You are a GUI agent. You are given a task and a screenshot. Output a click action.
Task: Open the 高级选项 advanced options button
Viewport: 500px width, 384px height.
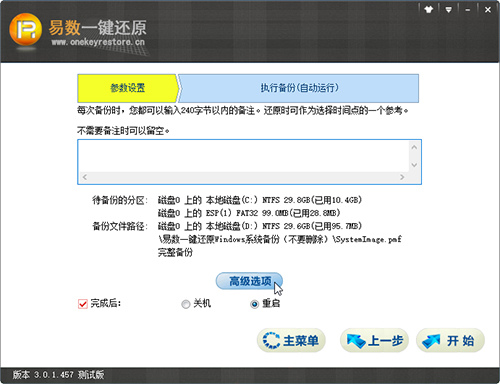tap(249, 281)
